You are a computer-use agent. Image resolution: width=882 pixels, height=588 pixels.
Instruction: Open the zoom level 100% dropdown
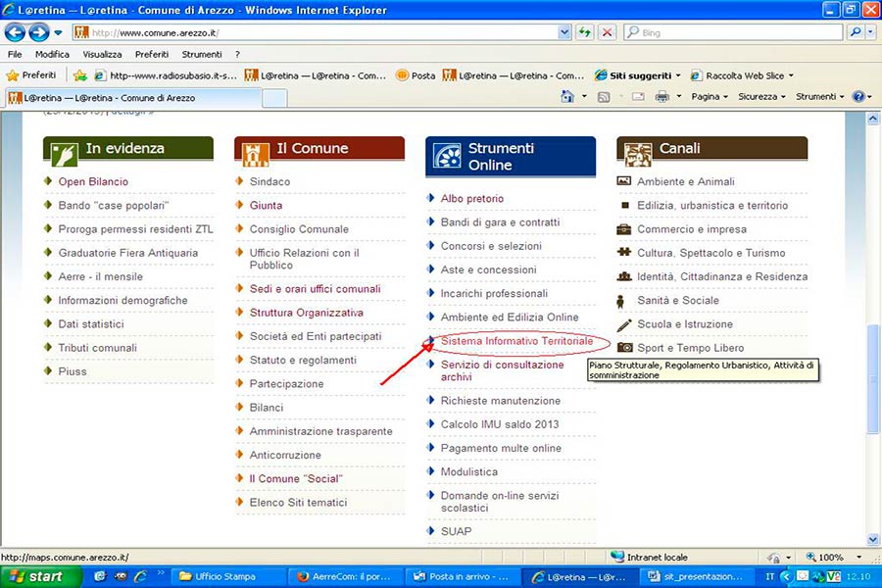coord(858,557)
